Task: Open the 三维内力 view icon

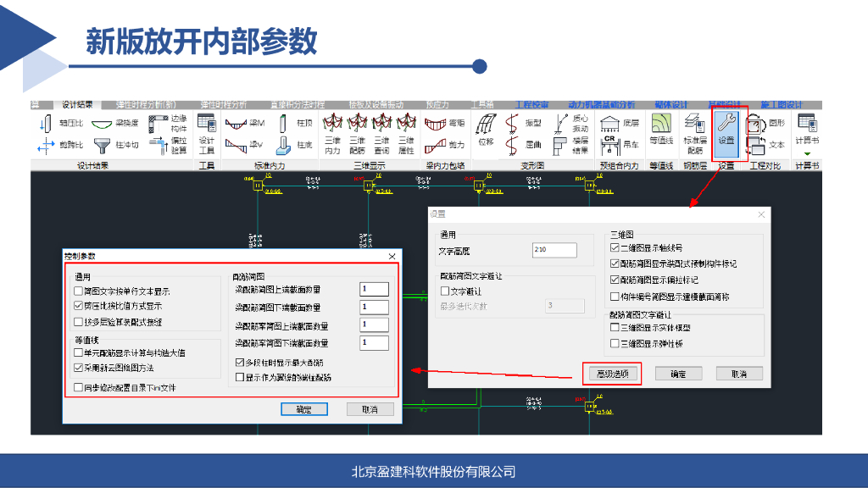Action: (332, 123)
